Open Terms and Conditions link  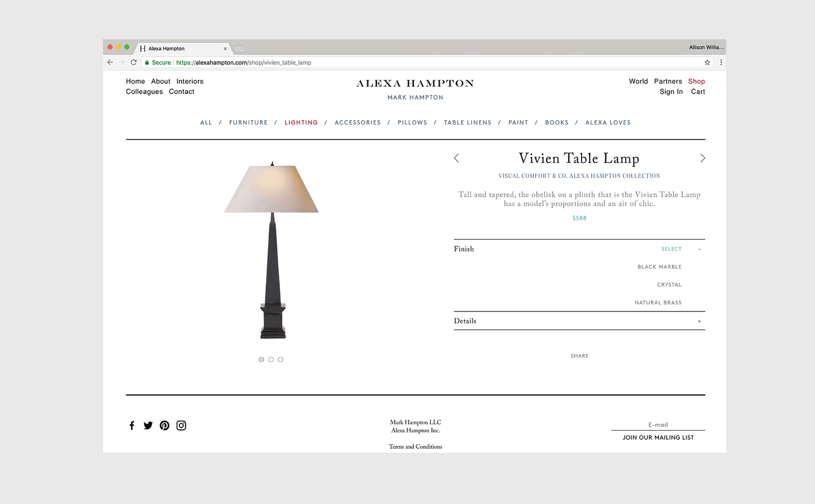[x=416, y=447]
